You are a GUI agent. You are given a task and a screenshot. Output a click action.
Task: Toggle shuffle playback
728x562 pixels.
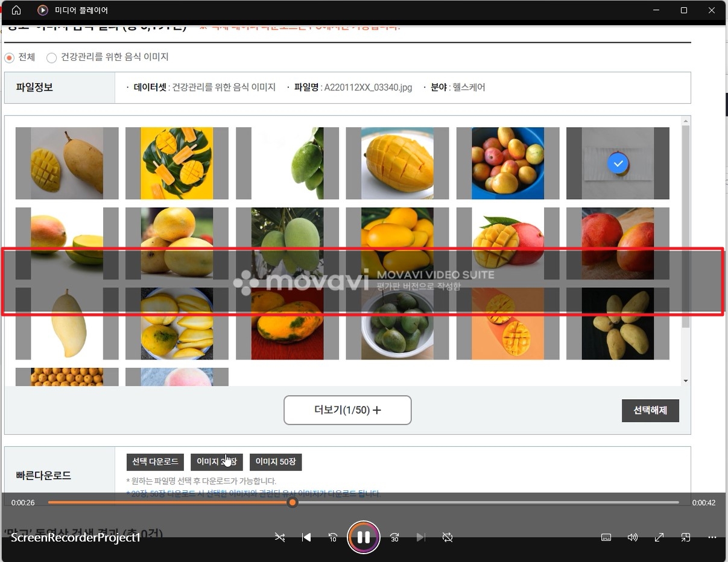click(x=280, y=537)
